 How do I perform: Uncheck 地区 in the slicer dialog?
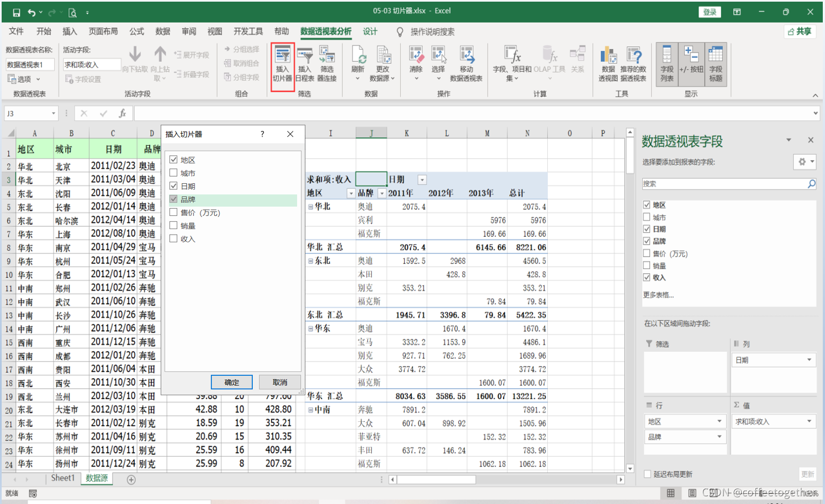point(173,160)
